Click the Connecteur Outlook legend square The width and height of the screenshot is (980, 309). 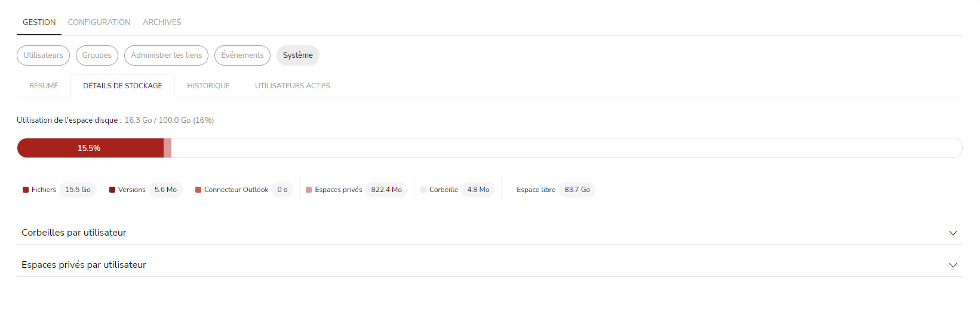(x=198, y=190)
